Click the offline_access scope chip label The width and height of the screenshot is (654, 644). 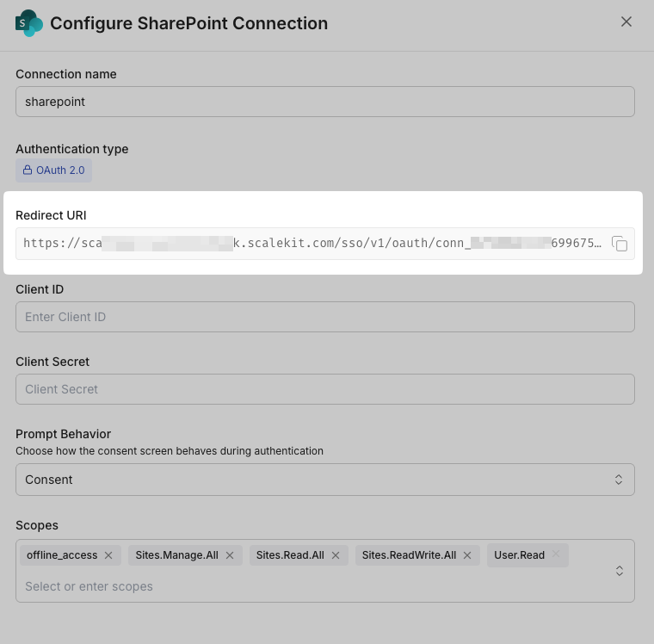coord(62,555)
